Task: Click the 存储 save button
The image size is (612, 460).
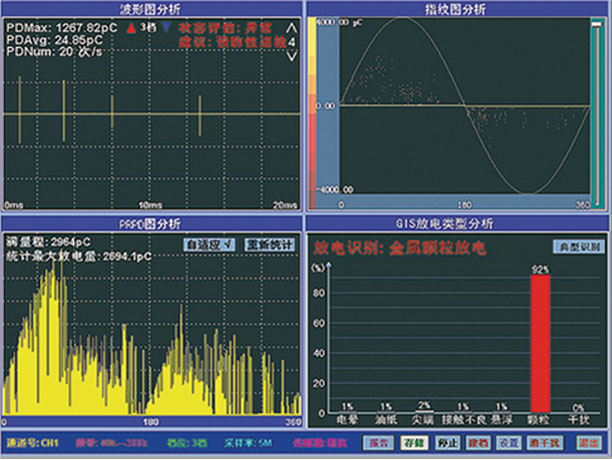Action: (x=413, y=441)
